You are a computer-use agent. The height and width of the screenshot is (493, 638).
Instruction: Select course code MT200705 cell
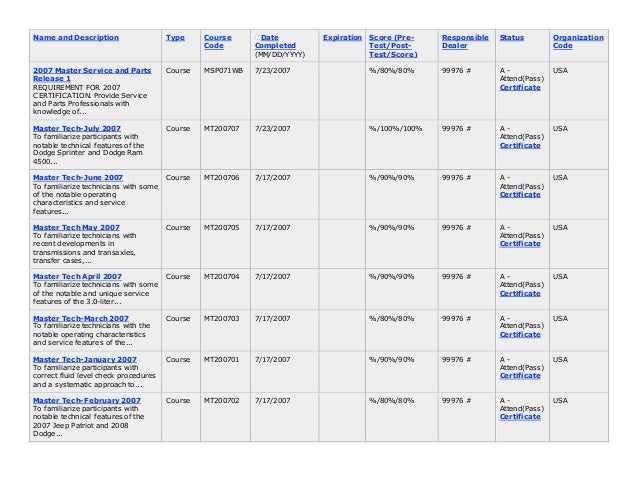[x=221, y=227]
